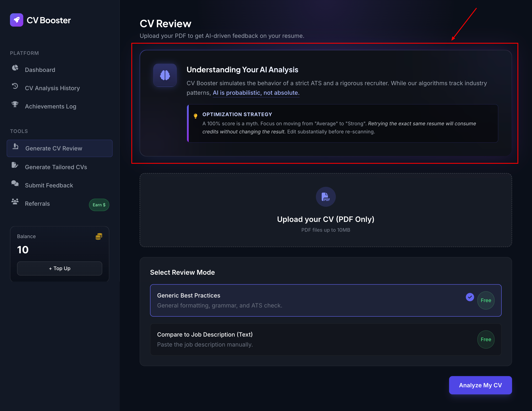This screenshot has width=532, height=411.
Task: Click the 'PLATFORM' section label
Action: [24, 53]
